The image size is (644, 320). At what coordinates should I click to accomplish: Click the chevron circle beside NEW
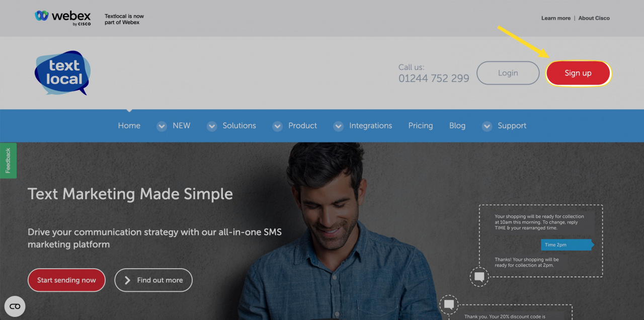[x=162, y=126]
